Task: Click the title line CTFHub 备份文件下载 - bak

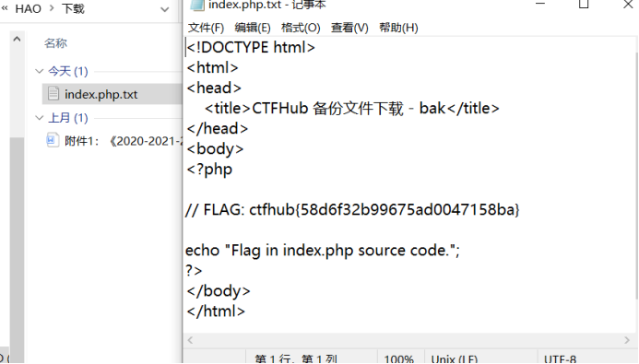Action: coord(351,109)
